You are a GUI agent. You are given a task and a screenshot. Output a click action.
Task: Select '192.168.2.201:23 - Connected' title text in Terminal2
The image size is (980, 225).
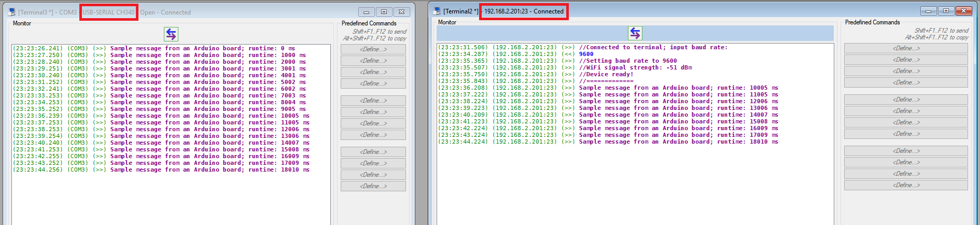(524, 11)
